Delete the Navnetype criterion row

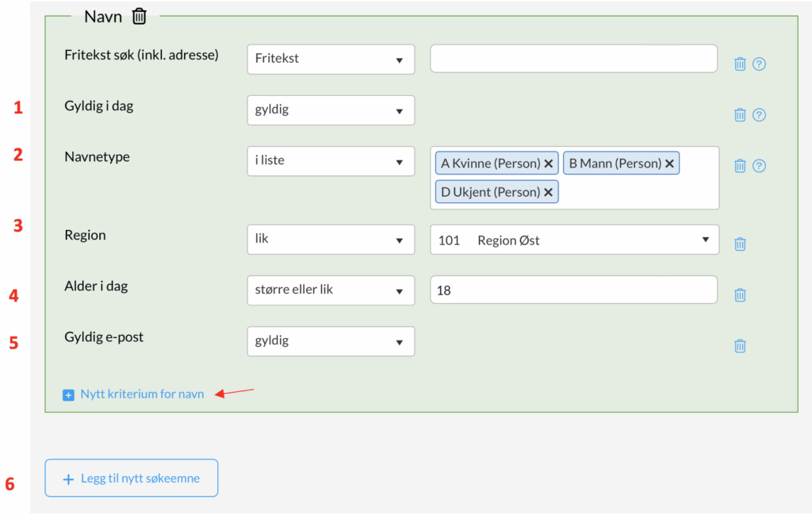click(740, 166)
